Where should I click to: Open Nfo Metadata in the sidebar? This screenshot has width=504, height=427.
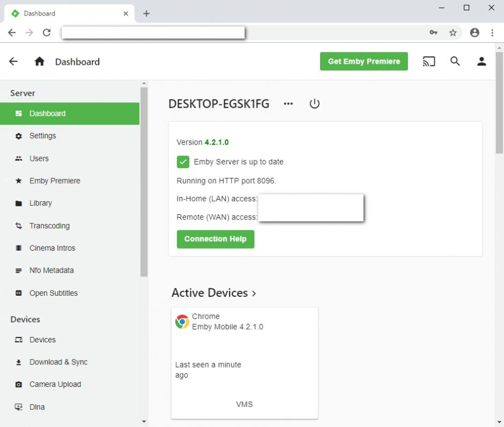(x=70, y=270)
